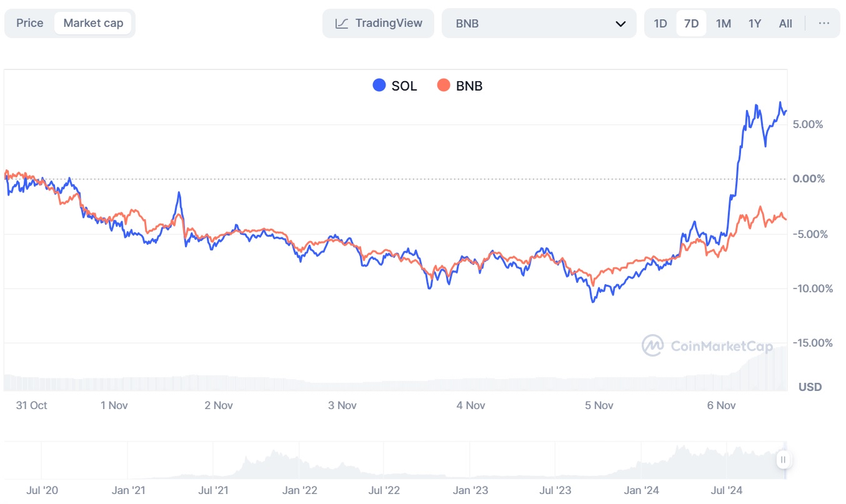Viewport: 846px width, 504px height.
Task: Select the 1M time range
Action: coord(724,24)
